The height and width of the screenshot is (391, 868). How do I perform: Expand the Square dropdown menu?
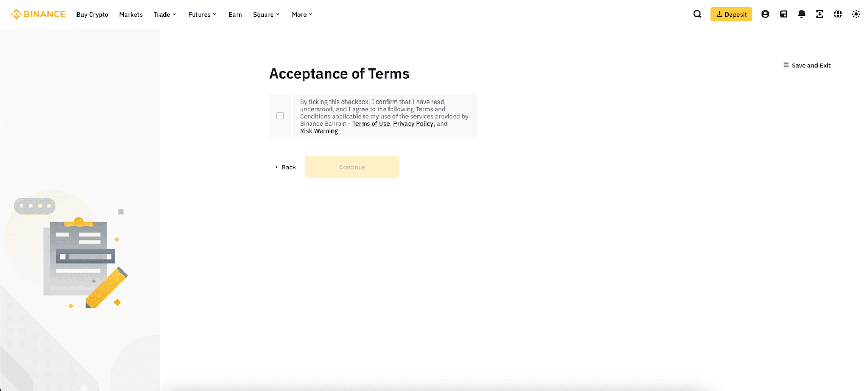pos(266,15)
